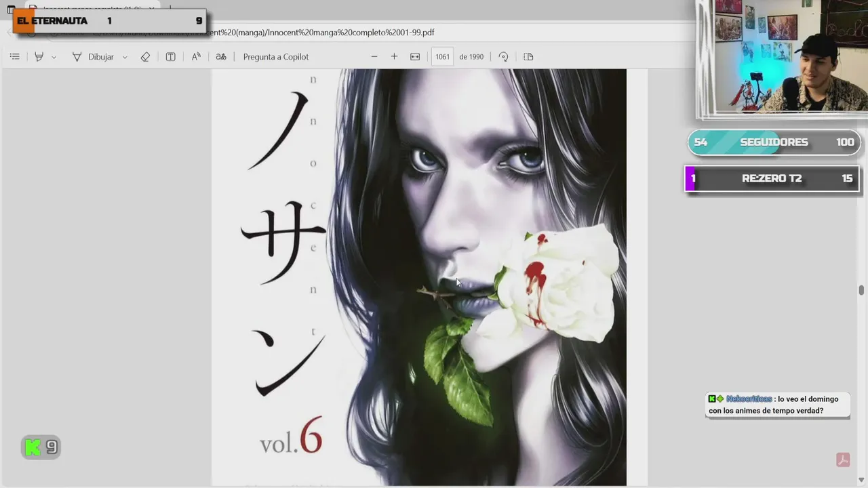
Task: Select the Dibujar draw tool
Action: pyautogui.click(x=93, y=57)
